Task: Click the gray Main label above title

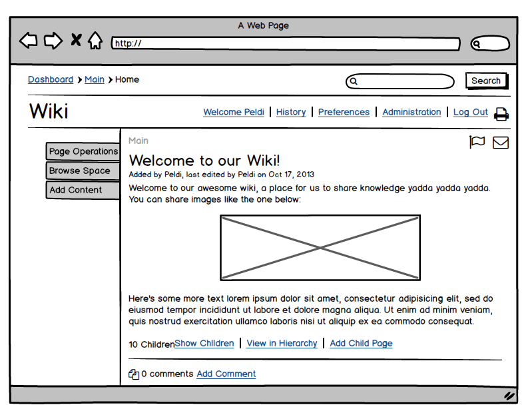Action: click(138, 141)
